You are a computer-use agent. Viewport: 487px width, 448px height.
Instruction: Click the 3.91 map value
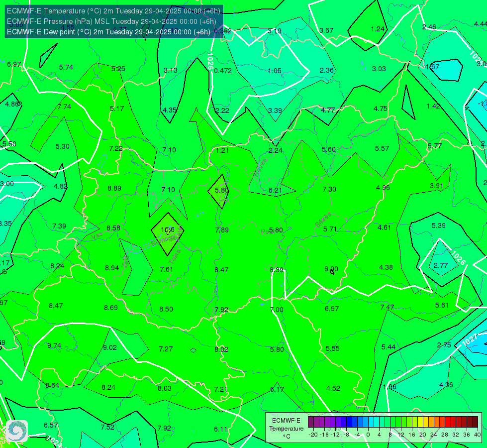(436, 186)
